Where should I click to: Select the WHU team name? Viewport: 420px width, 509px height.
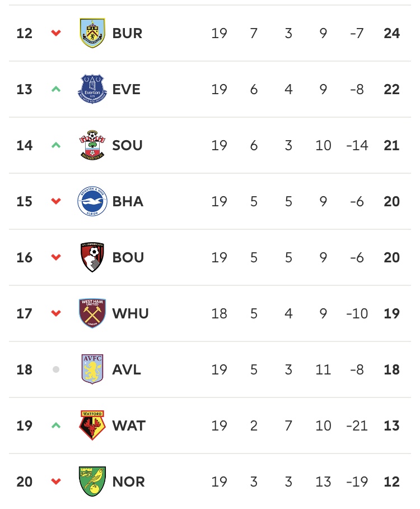pyautogui.click(x=130, y=313)
